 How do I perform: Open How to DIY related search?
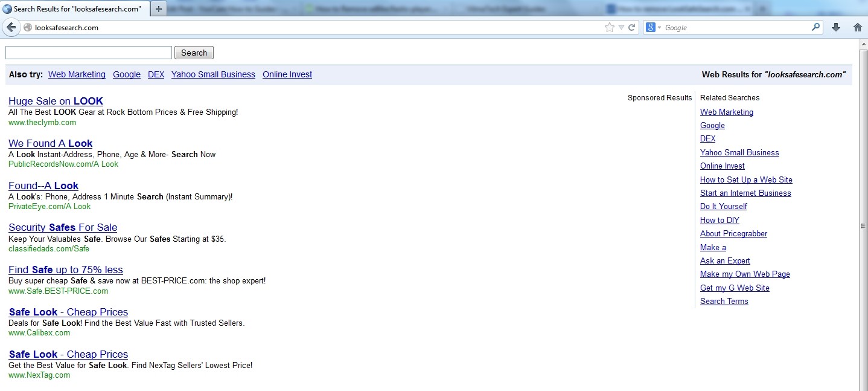(720, 220)
